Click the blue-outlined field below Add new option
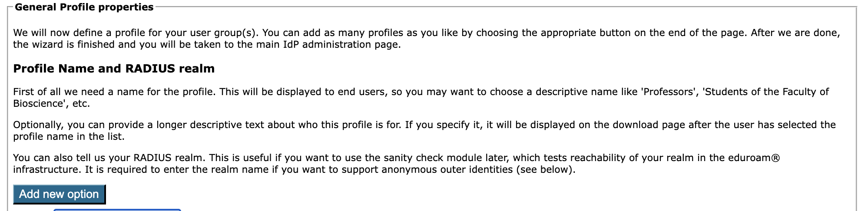This screenshot has width=868, height=211. 117,210
